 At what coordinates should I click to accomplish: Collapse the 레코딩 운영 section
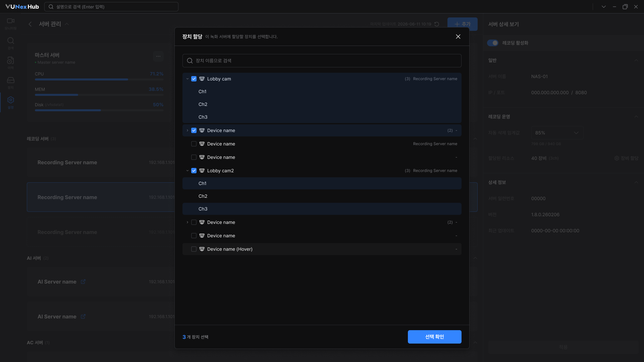[636, 117]
